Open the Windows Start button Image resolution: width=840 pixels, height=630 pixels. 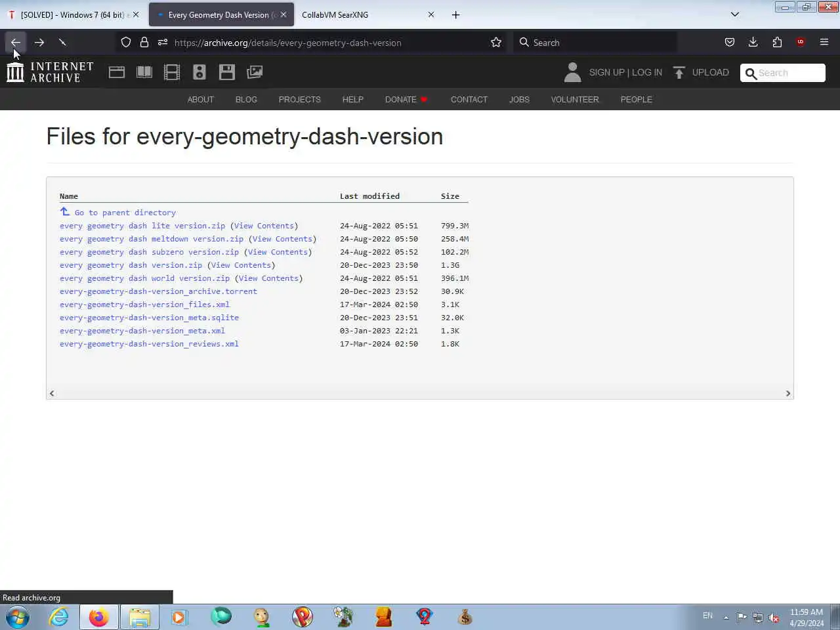pyautogui.click(x=18, y=617)
